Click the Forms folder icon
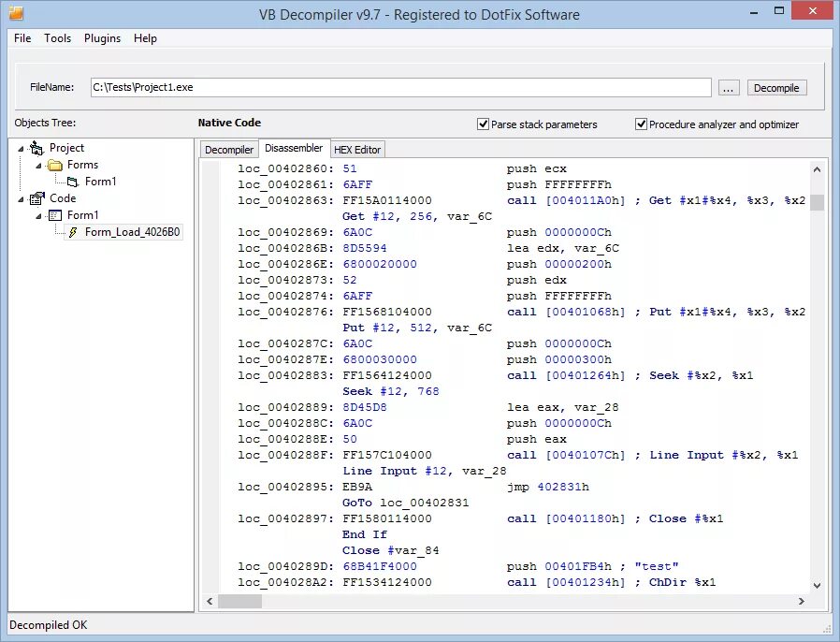This screenshot has width=840, height=642. (55, 165)
